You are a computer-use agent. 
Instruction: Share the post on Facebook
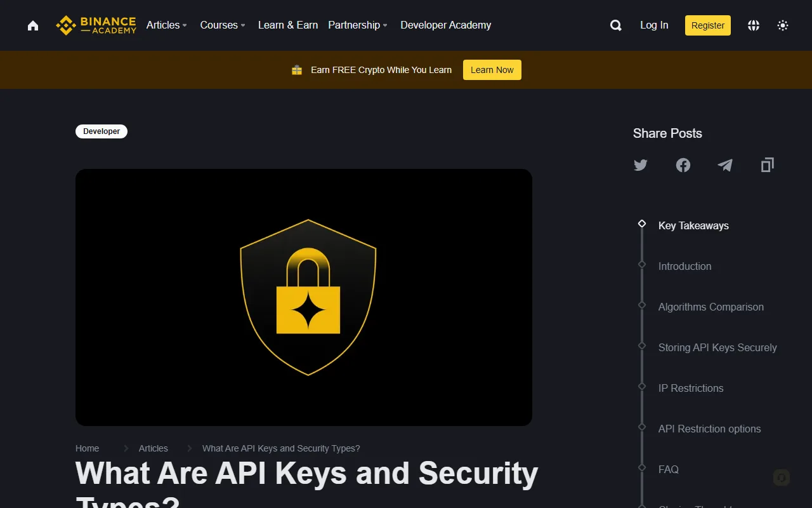coord(683,165)
